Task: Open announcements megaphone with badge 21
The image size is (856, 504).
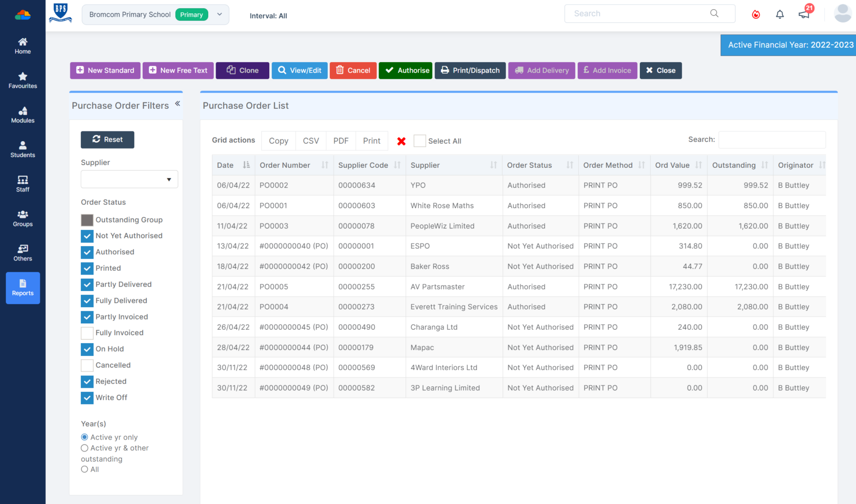Action: 804,14
